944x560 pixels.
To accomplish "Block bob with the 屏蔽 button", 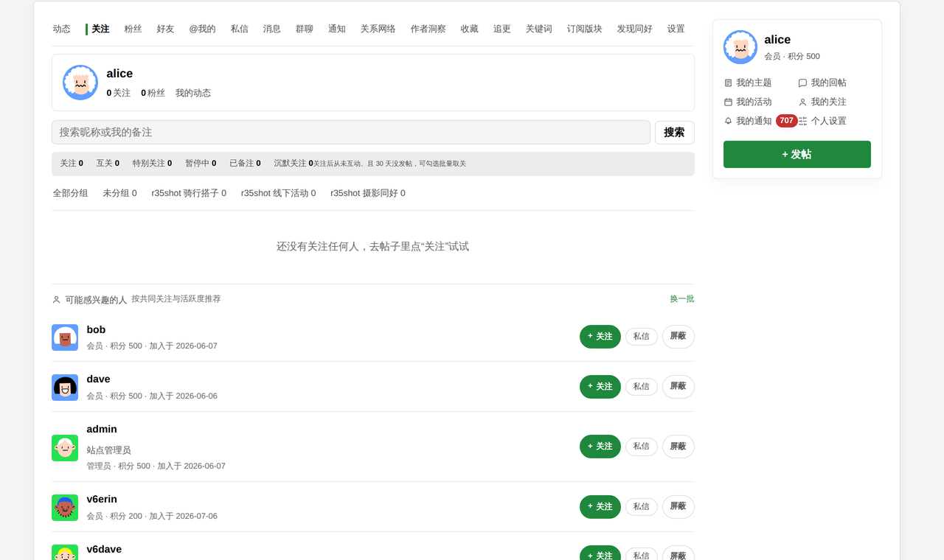I will pyautogui.click(x=678, y=337).
